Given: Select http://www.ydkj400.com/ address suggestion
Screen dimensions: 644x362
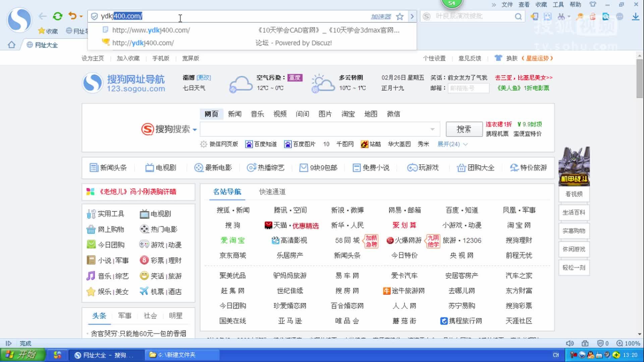Looking at the screenshot, I should coord(151,30).
